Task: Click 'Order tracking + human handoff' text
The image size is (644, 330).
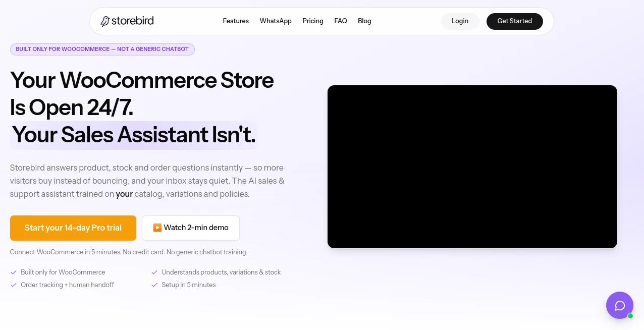Action: [67, 285]
